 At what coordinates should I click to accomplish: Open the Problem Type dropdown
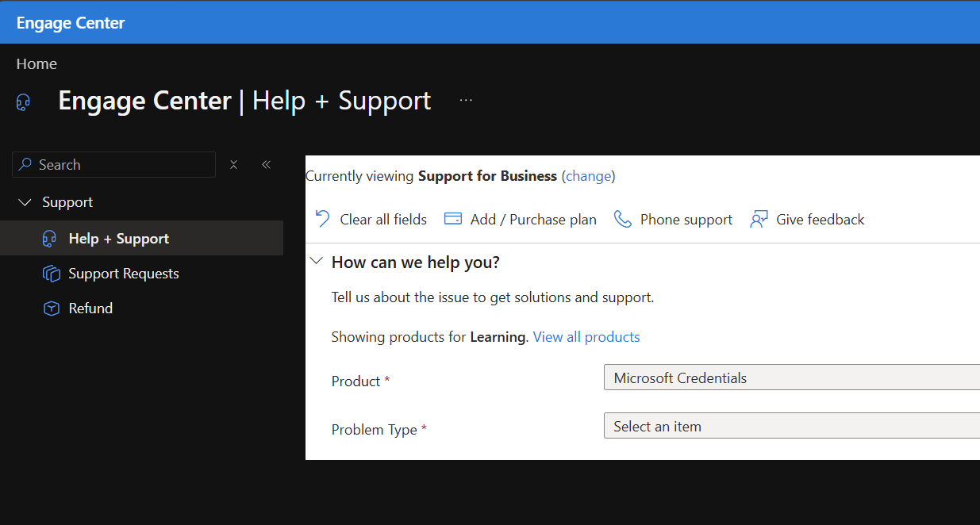792,426
